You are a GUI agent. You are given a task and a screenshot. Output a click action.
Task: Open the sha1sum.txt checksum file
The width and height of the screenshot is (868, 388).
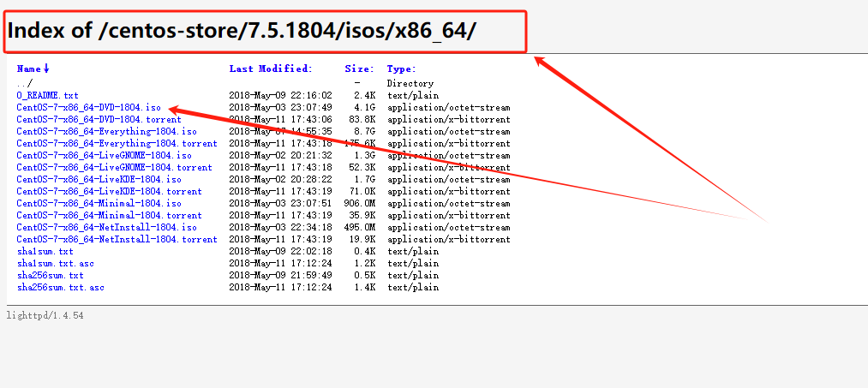45,251
